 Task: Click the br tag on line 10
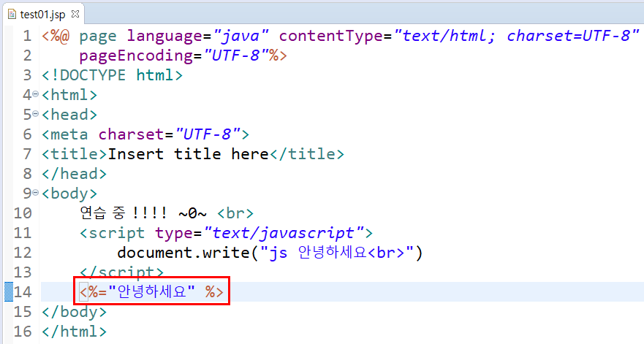tap(235, 213)
